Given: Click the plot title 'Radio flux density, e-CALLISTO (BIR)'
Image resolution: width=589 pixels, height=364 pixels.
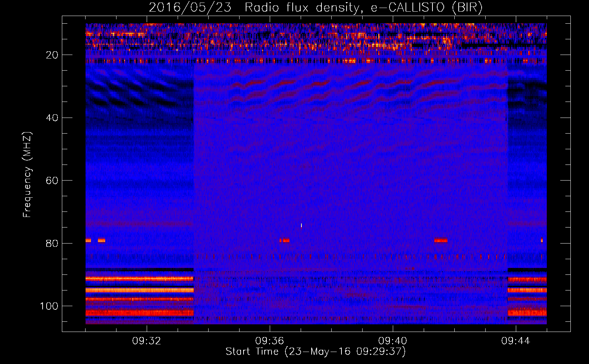Looking at the screenshot, I should click(363, 7).
